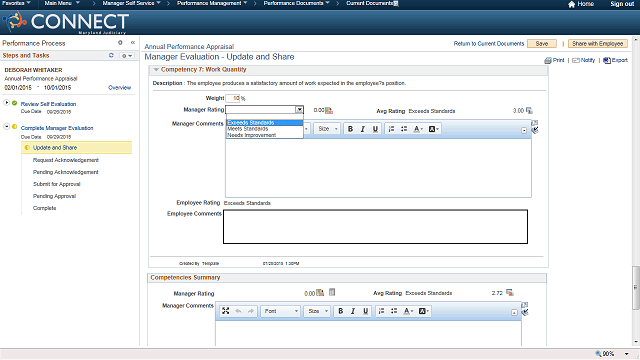Click calculator icon beside Summary manager rating 0.00
The height and width of the screenshot is (360, 640).
coord(320,293)
